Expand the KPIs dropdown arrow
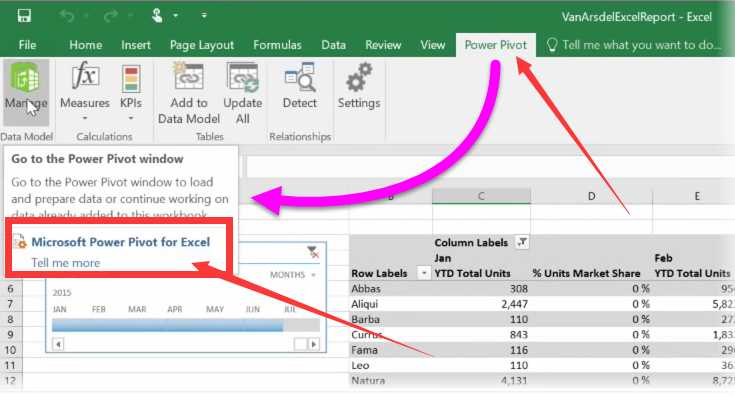This screenshot has height=398, width=735. 131,118
